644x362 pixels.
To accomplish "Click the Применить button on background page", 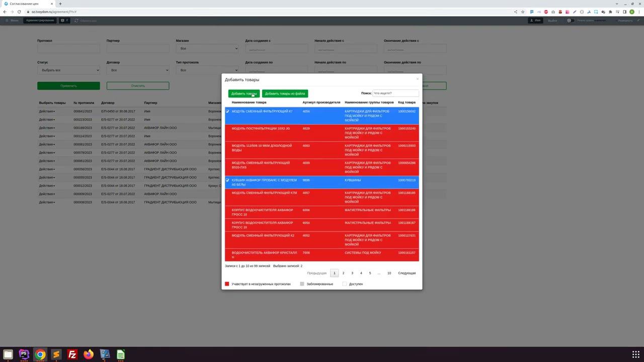I will (68, 86).
